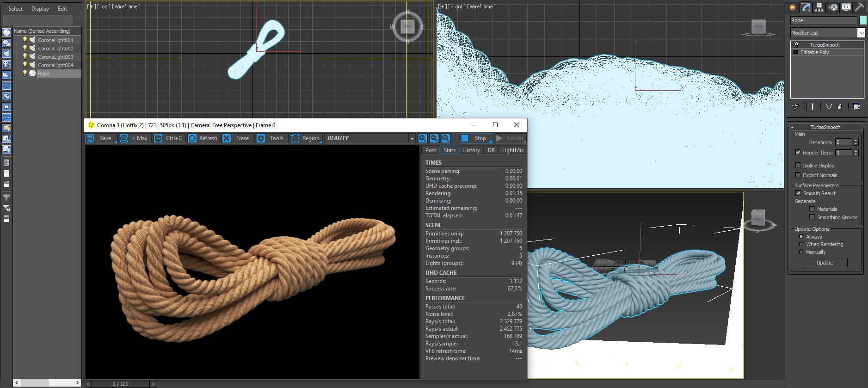Open the Select menu in Scene Explorer
The image size is (868, 388).
(15, 9)
